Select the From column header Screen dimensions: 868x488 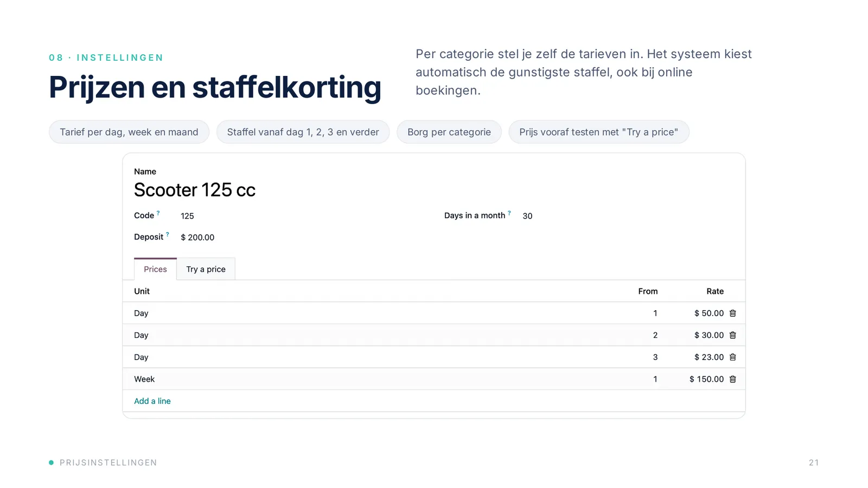[x=648, y=291]
